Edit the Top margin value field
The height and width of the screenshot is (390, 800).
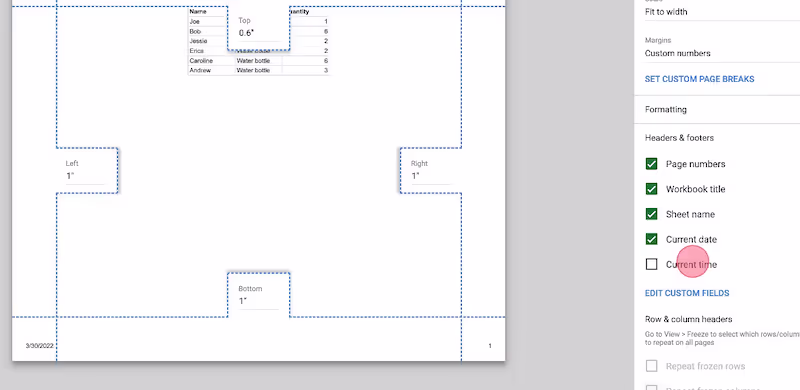click(x=259, y=33)
